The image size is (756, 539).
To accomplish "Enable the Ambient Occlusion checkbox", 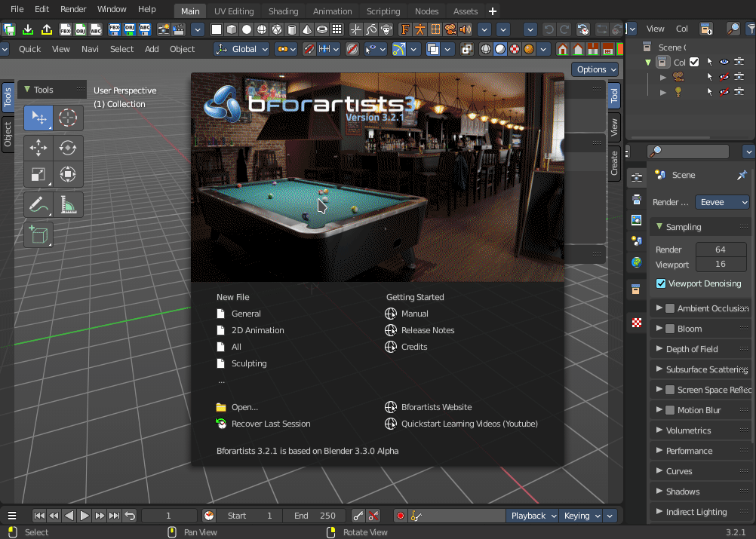I will tap(670, 308).
